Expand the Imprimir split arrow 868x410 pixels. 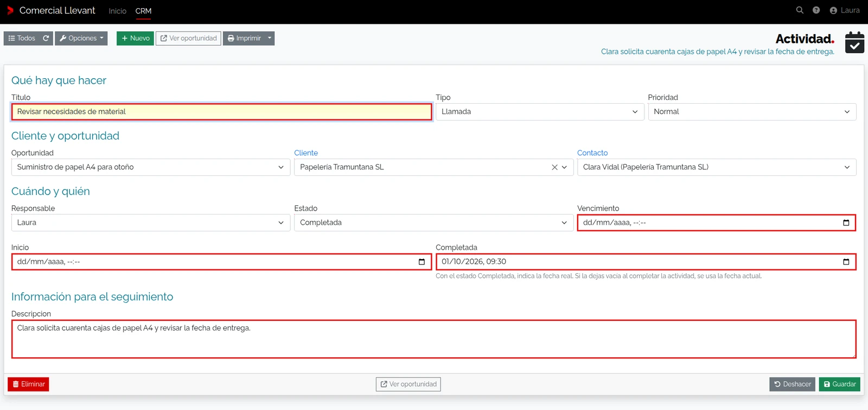[270, 38]
